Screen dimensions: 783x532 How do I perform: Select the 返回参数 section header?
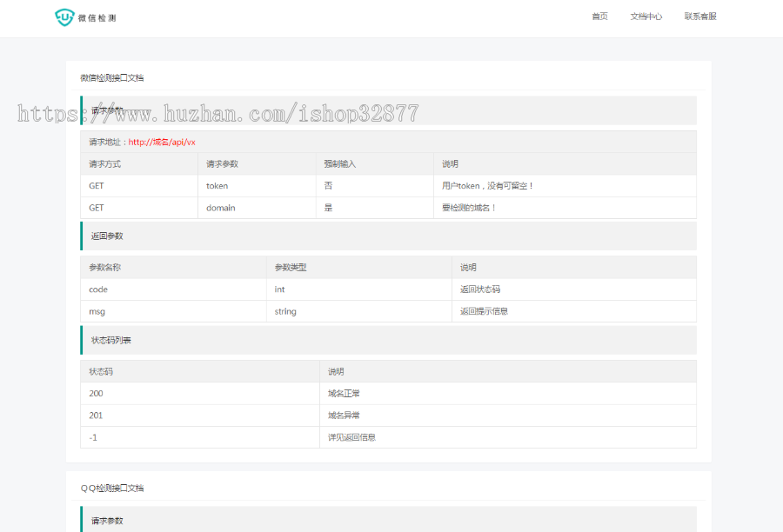(x=389, y=236)
